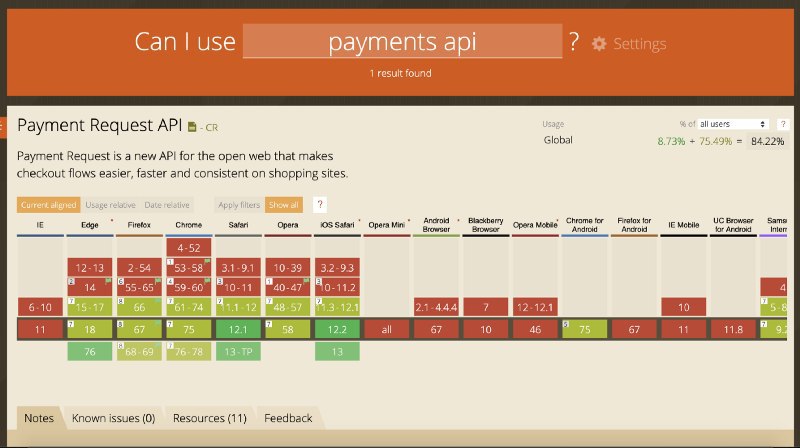Select the Current aligned view toggle
This screenshot has height=448, width=800.
coord(48,205)
